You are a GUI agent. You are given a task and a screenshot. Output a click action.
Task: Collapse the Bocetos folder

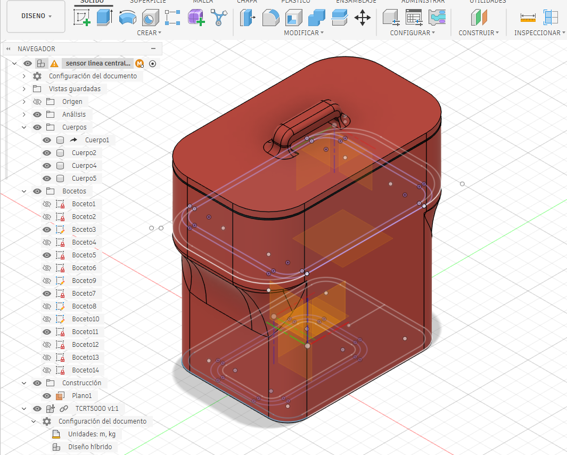(x=24, y=191)
